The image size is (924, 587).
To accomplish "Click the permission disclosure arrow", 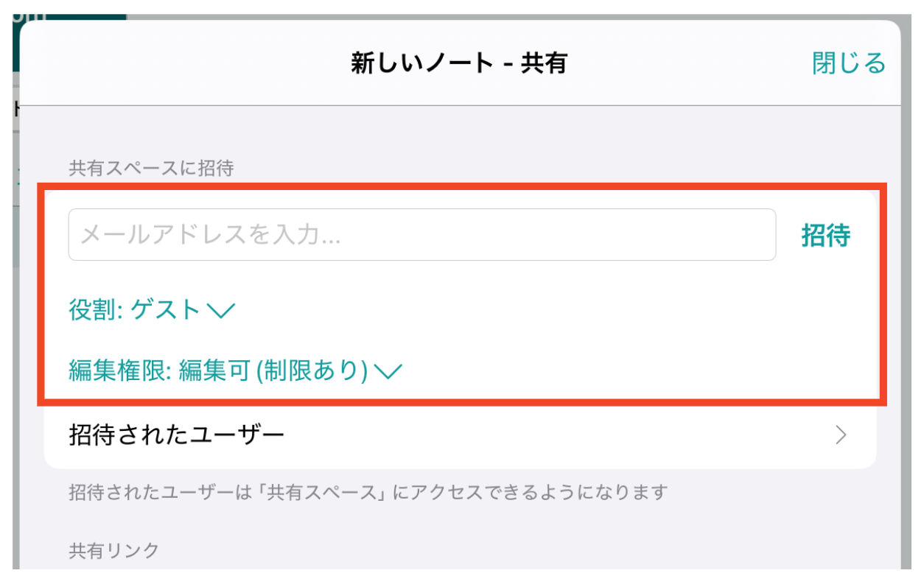I will pyautogui.click(x=390, y=373).
